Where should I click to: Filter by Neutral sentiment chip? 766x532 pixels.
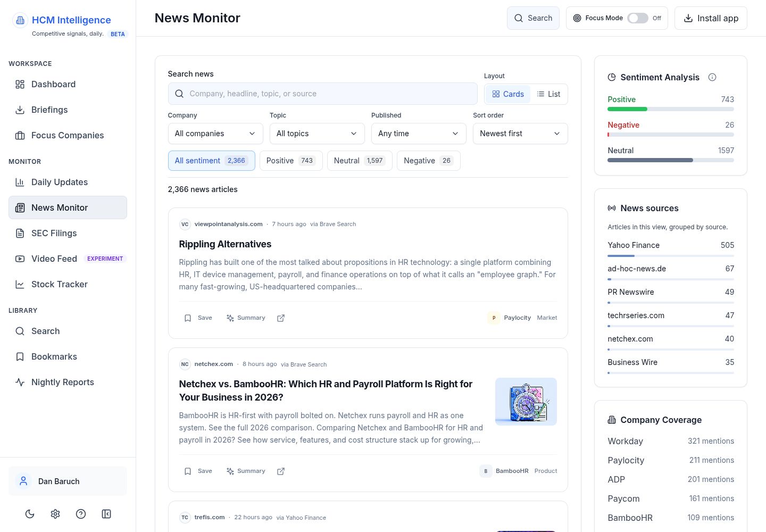tap(360, 161)
